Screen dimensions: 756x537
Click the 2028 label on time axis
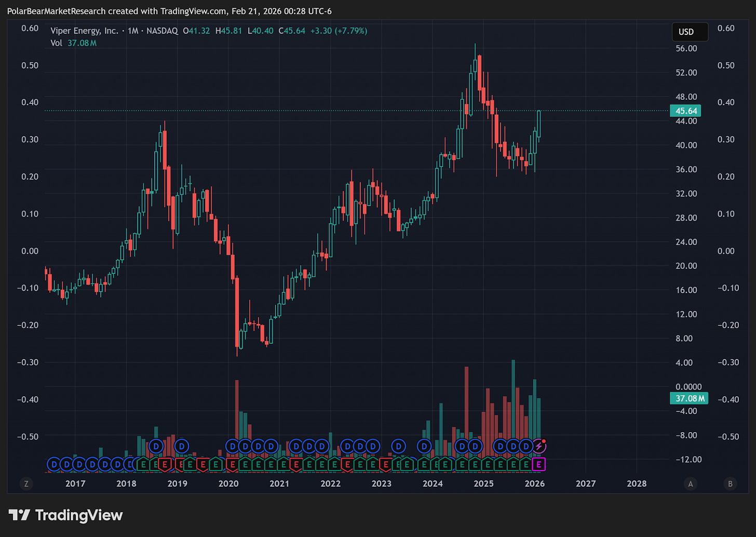point(637,484)
